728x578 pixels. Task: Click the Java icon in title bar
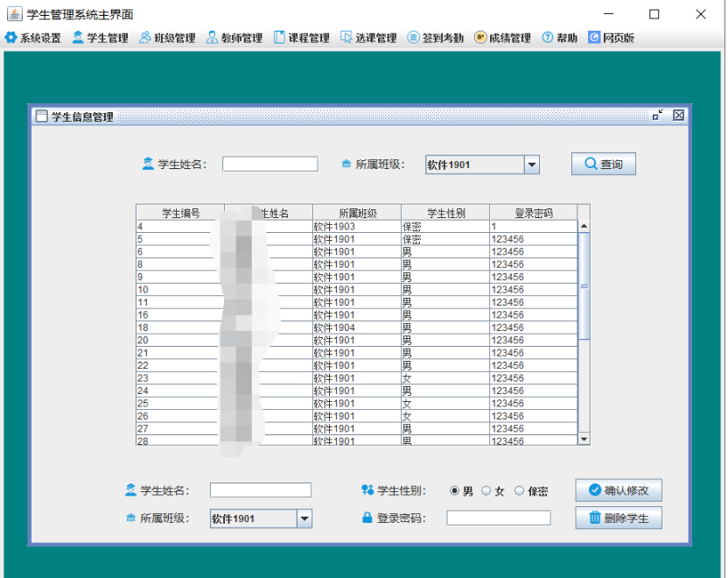click(x=14, y=14)
